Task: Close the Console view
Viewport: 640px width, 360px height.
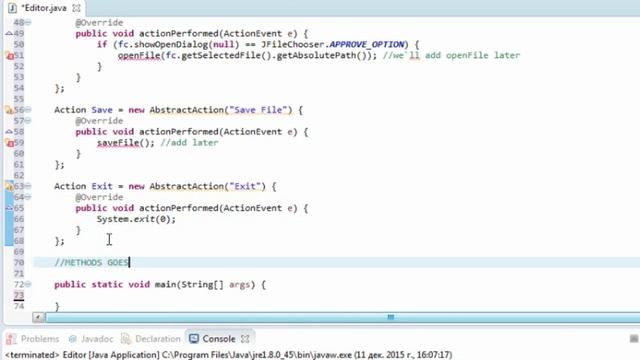Action: (x=245, y=339)
